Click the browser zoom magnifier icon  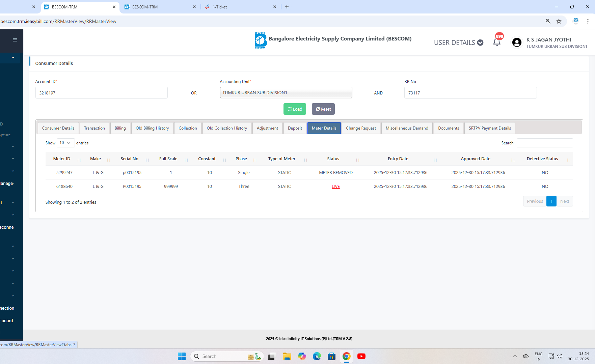coord(548,21)
